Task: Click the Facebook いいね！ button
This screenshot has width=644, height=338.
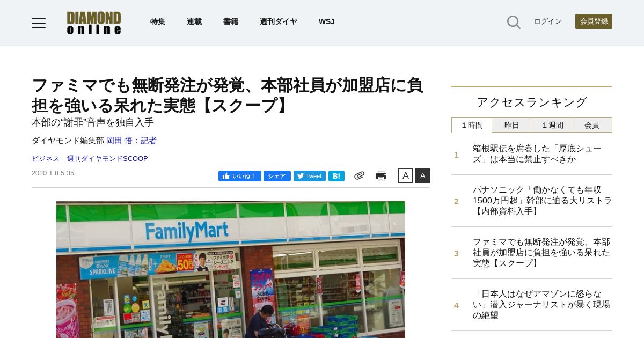Action: 240,176
